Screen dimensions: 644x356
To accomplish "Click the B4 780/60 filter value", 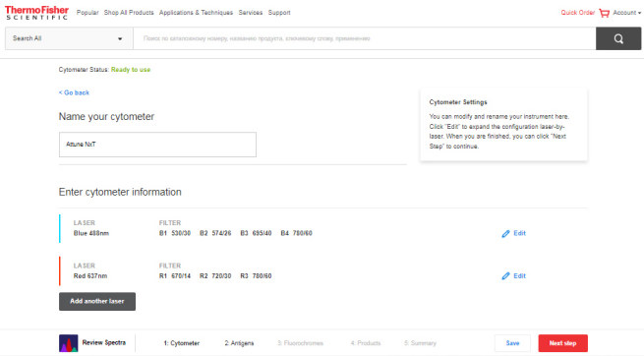I will (x=297, y=233).
